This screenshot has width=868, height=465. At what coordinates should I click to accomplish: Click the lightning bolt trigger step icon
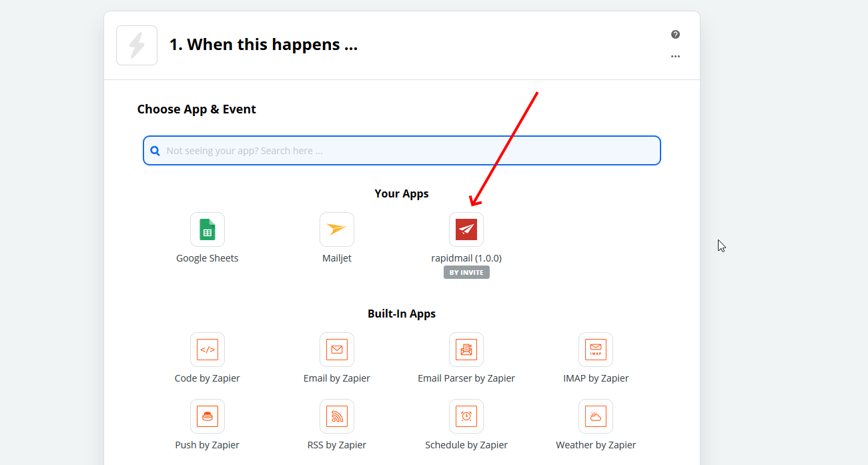click(137, 45)
